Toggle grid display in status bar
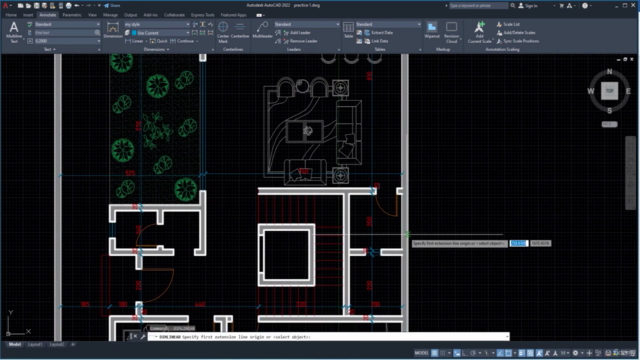This screenshot has height=360, width=640. [x=434, y=353]
